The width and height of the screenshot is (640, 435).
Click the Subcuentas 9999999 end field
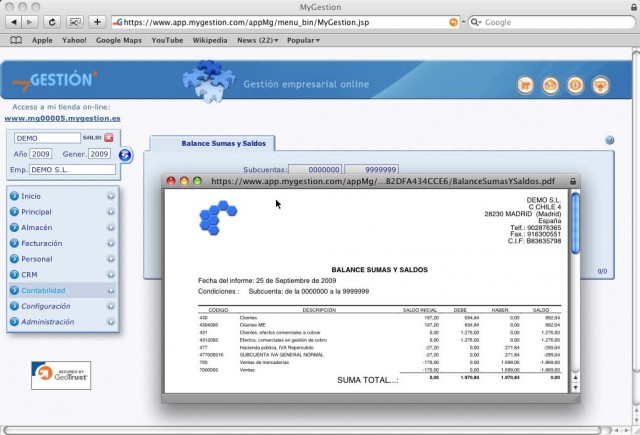click(x=371, y=169)
